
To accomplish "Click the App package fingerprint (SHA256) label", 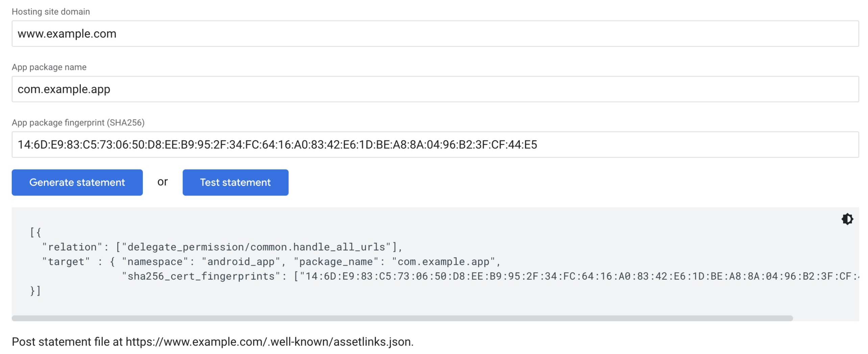I will point(78,122).
